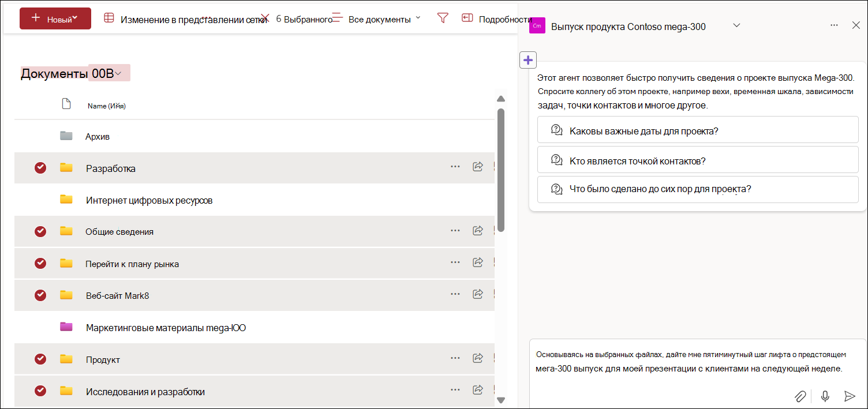Open the Архив folder
This screenshot has height=409, width=868.
coord(98,137)
